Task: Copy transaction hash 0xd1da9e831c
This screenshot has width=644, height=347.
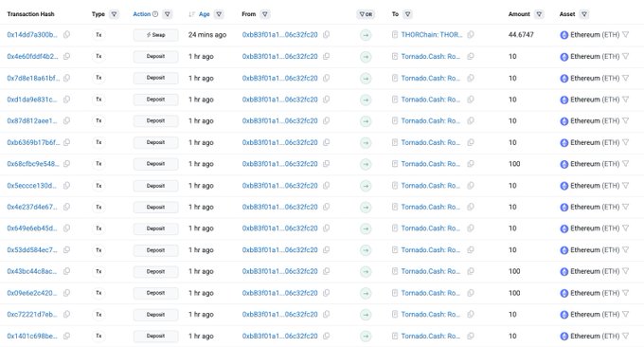Action: [x=66, y=100]
